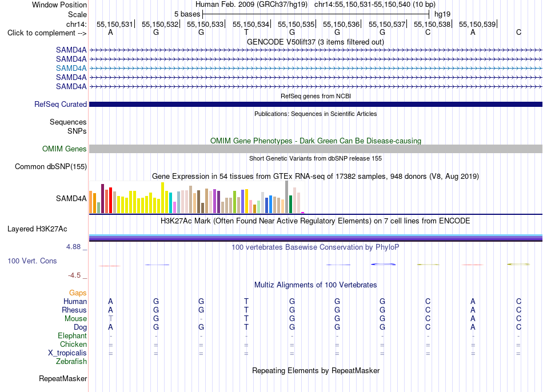Click the "Click to complement -->" label
This screenshot has height=392, width=543.
(x=47, y=33)
